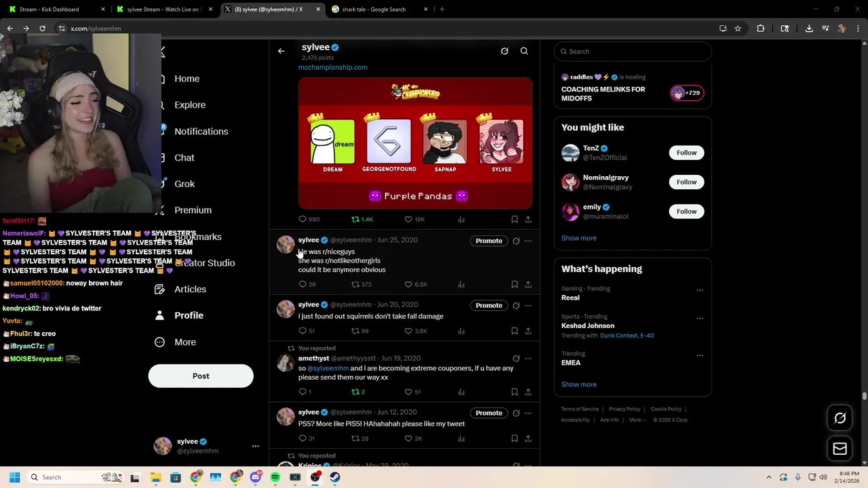This screenshot has height=488, width=868.
Task: Click the page vertical scrollbar thumb
Action: coord(865,396)
